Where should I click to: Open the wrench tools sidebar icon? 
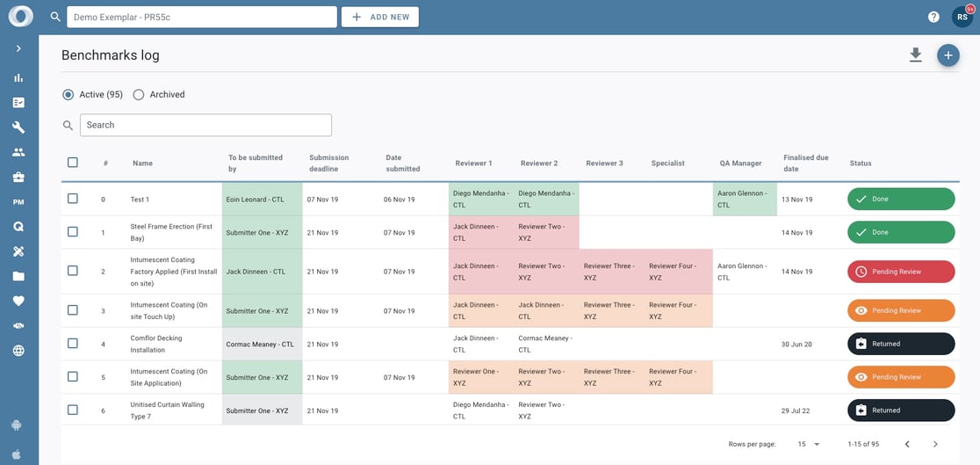[x=18, y=127]
